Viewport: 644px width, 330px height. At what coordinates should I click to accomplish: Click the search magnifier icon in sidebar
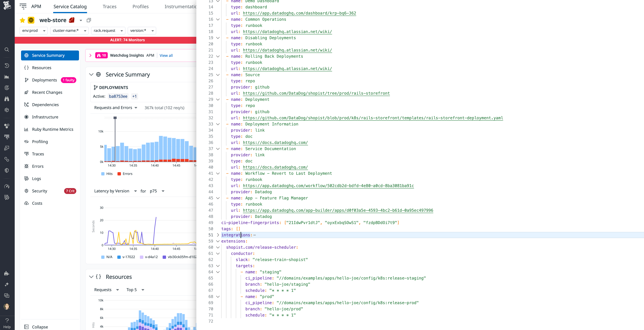coord(7,49)
